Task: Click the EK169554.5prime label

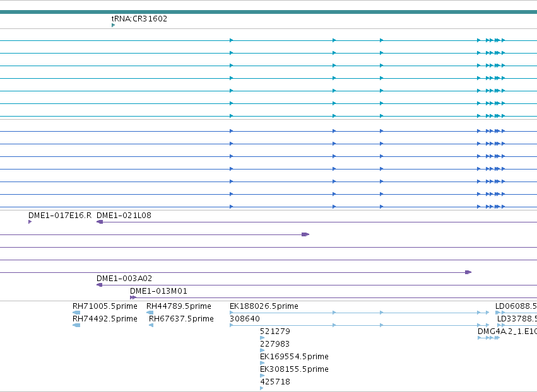Action: pyautogui.click(x=294, y=357)
